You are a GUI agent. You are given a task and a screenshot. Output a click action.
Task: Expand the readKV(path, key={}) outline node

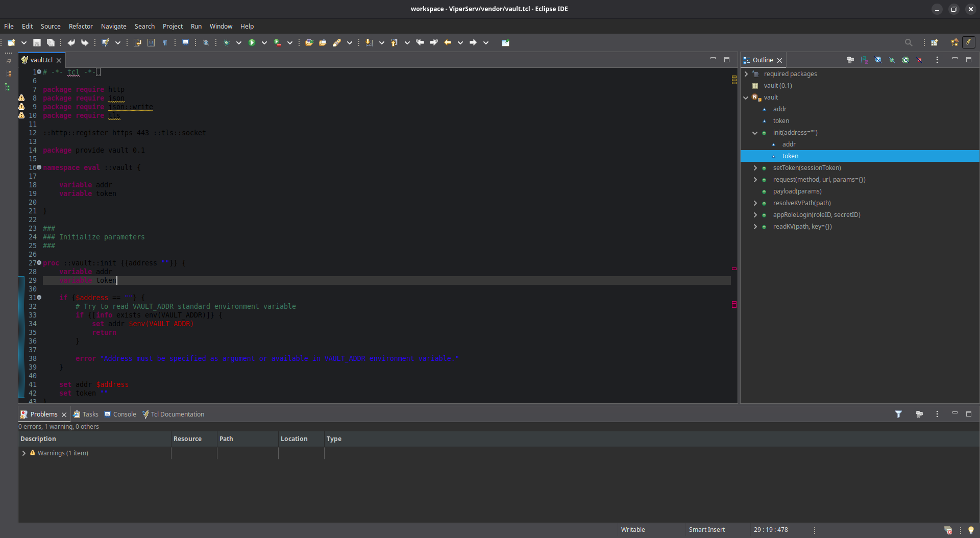coord(755,227)
